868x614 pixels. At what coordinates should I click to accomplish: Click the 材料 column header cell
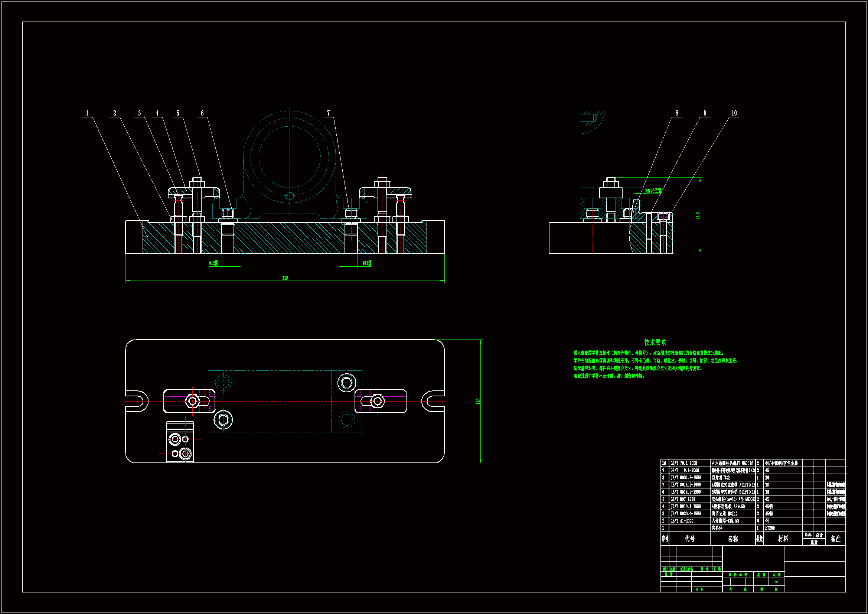tap(783, 539)
